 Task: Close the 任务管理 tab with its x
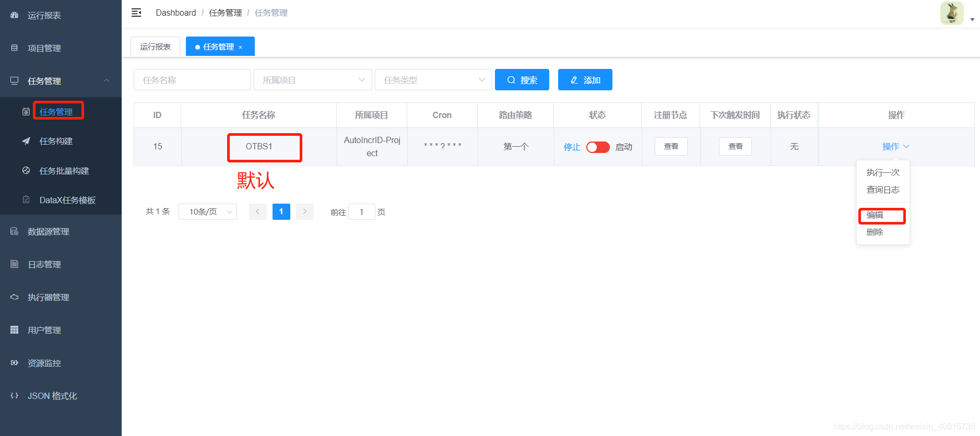pos(240,48)
